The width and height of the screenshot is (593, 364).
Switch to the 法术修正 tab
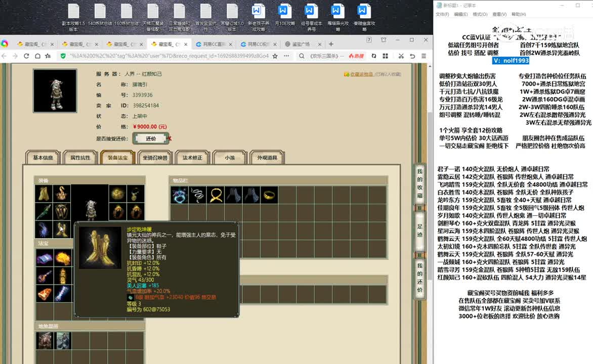pyautogui.click(x=192, y=158)
